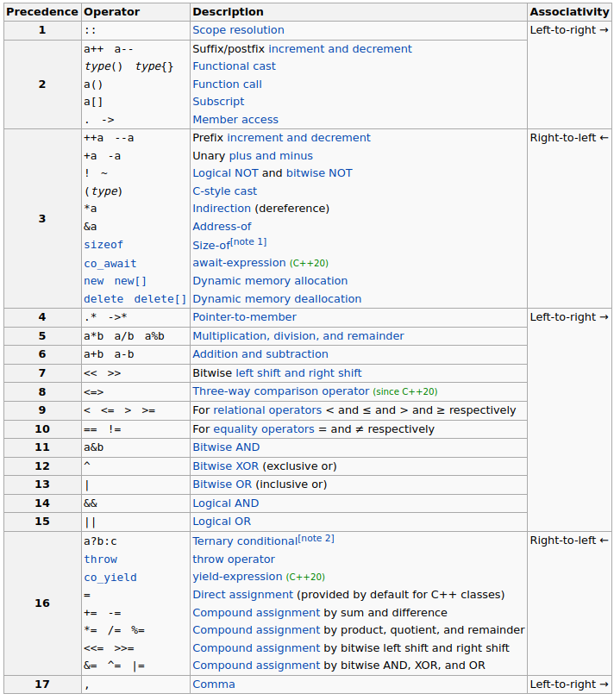Open the equality operators link
This screenshot has width=614, height=700.
[x=264, y=429]
